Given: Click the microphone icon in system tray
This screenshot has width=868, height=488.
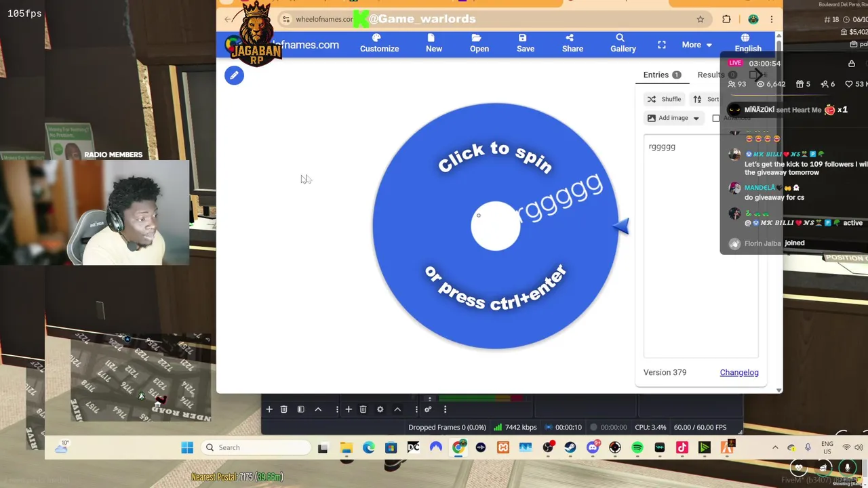Looking at the screenshot, I should point(808,447).
